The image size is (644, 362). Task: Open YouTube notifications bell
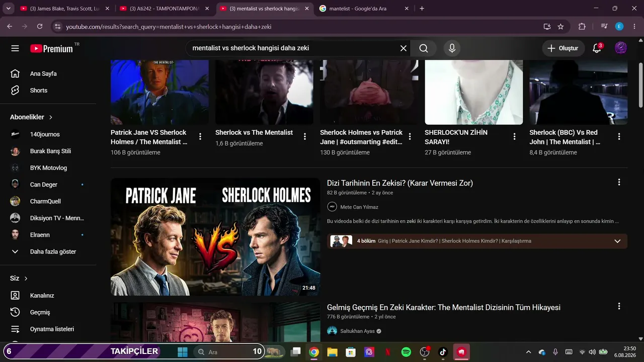[597, 48]
